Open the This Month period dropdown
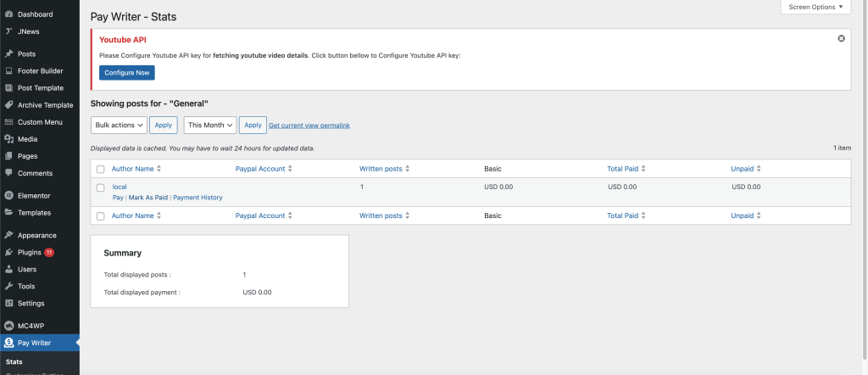The image size is (868, 375). [209, 126]
